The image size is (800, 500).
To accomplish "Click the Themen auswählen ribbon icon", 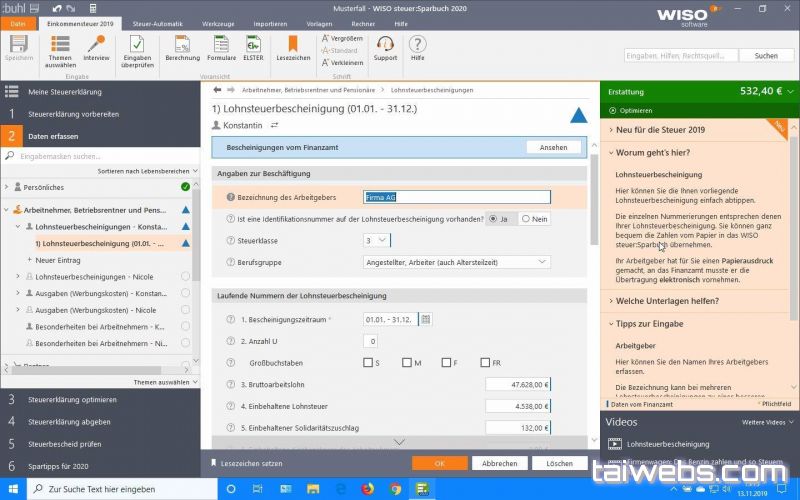I will 60,44.
